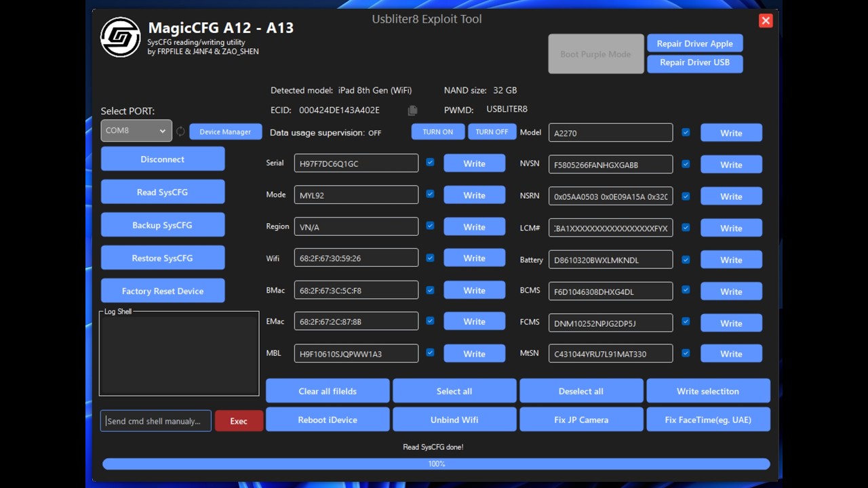
Task: Click Repair Driver USB
Action: 695,62
